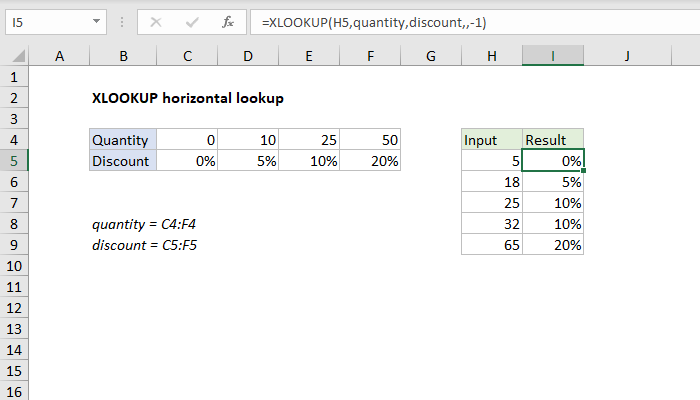700x400 pixels.
Task: Select result cell I6 showing 5%
Action: [553, 182]
